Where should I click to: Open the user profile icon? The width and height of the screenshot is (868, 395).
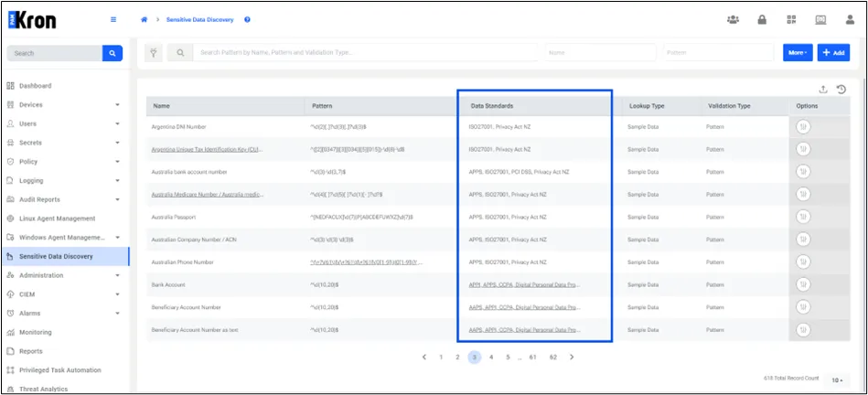[x=850, y=20]
